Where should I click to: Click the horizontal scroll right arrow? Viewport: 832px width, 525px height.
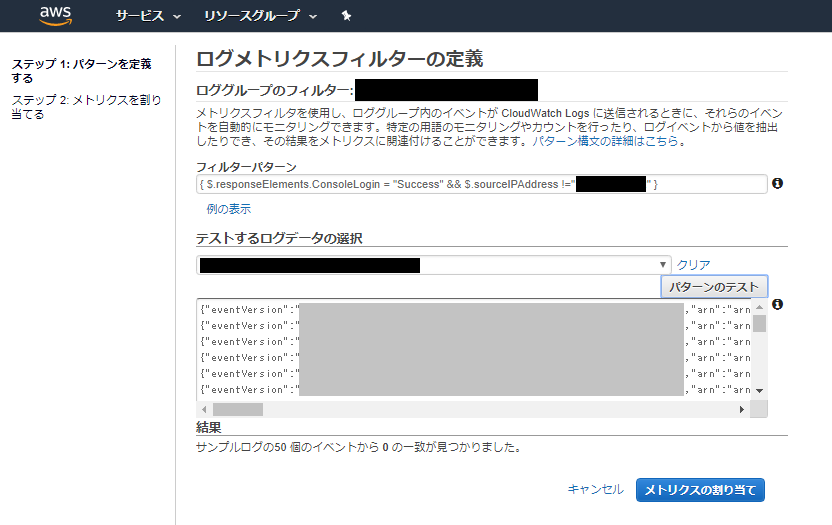click(x=742, y=409)
